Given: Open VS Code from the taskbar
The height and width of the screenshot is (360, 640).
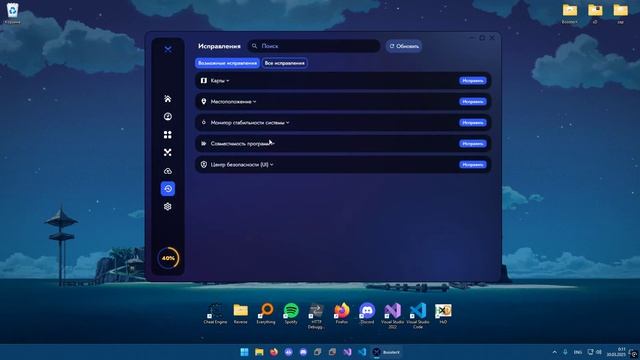Looking at the screenshot, I should pos(362,352).
